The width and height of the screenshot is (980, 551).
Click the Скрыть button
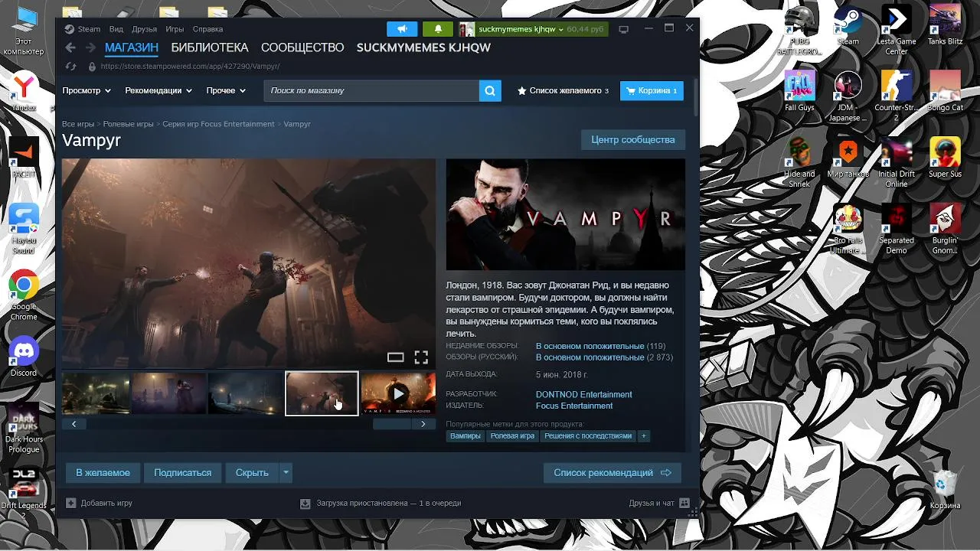click(x=252, y=472)
